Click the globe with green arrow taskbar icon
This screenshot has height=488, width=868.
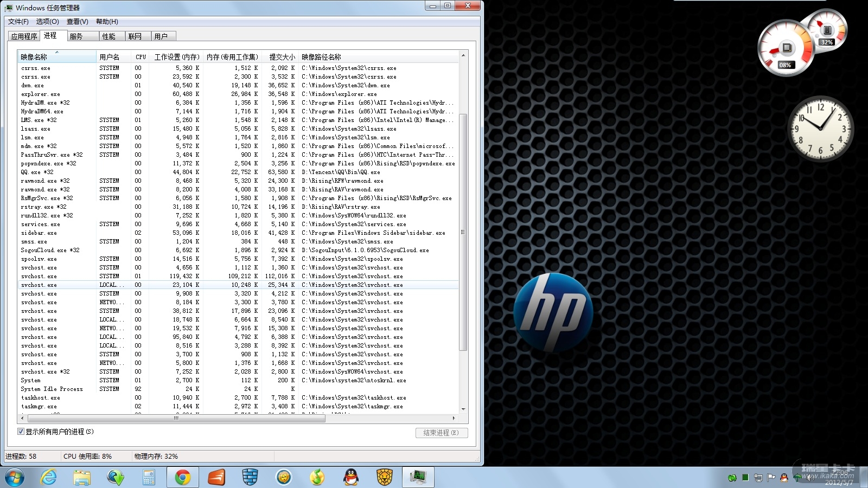pos(115,478)
